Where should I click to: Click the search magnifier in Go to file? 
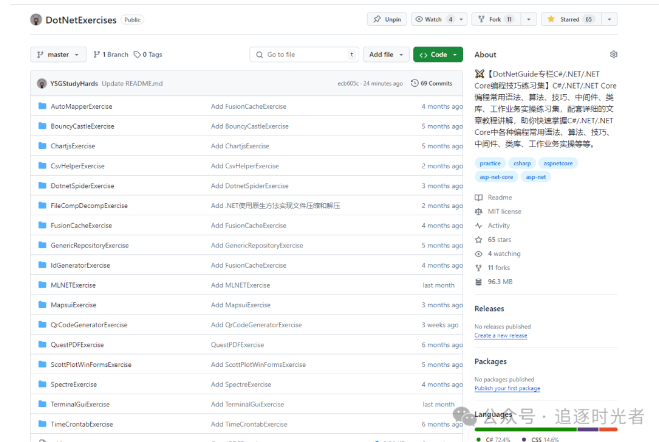259,55
